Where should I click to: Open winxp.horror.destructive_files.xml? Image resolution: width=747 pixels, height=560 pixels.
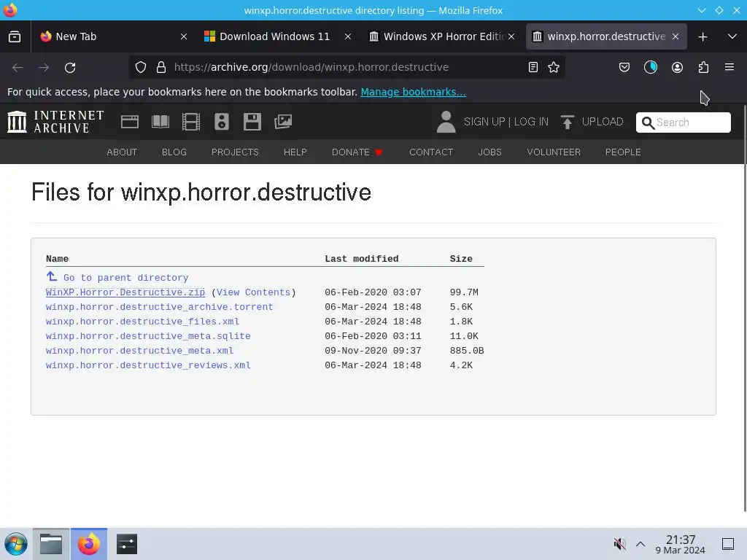click(x=142, y=322)
